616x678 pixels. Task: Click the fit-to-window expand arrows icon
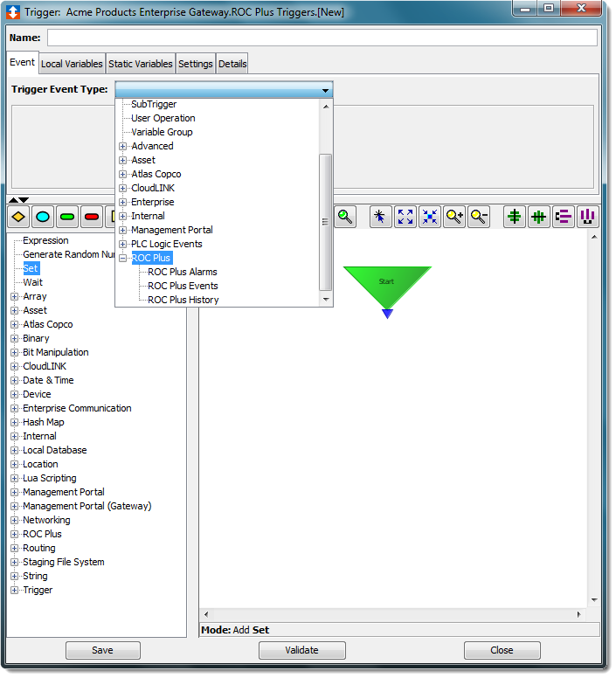(x=405, y=217)
